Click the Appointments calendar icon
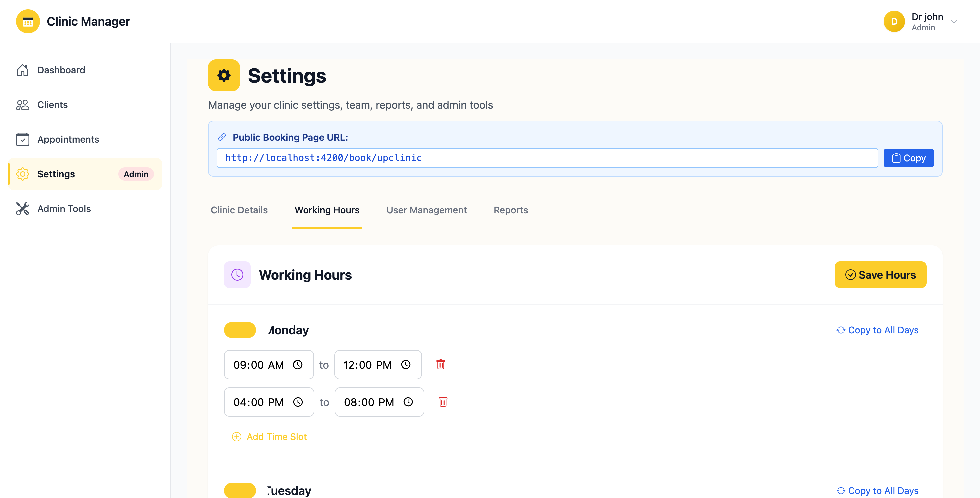 (x=23, y=139)
